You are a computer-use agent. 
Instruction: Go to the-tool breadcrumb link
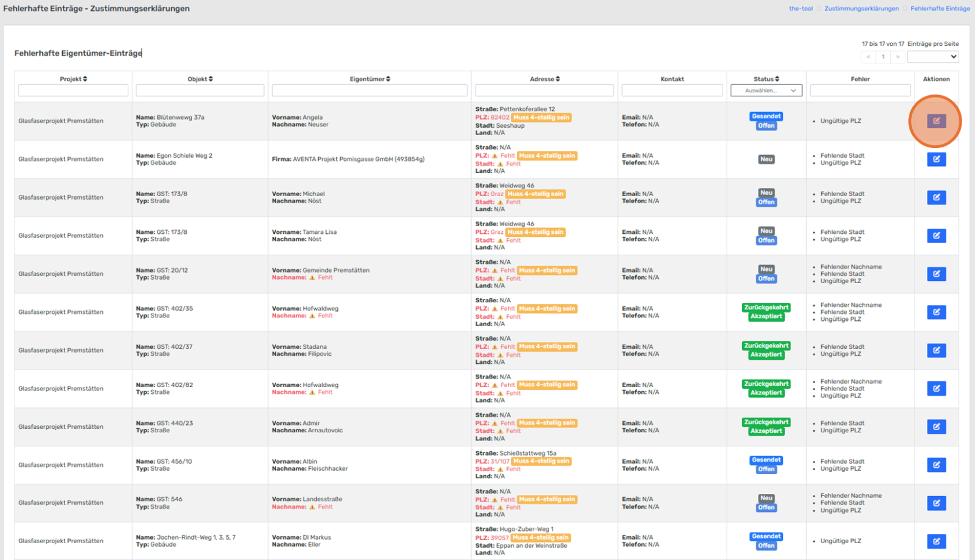pyautogui.click(x=800, y=9)
